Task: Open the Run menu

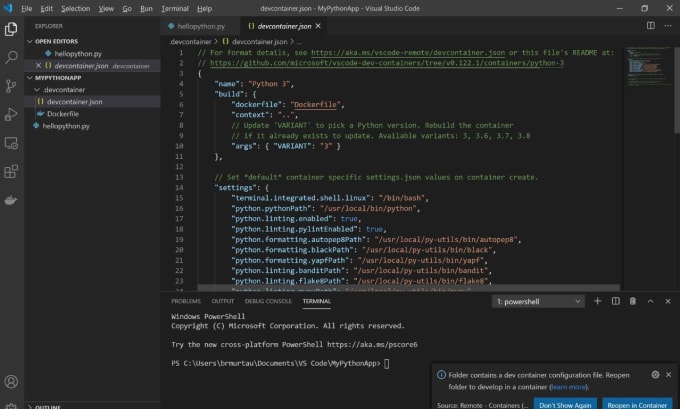Action: [146, 8]
